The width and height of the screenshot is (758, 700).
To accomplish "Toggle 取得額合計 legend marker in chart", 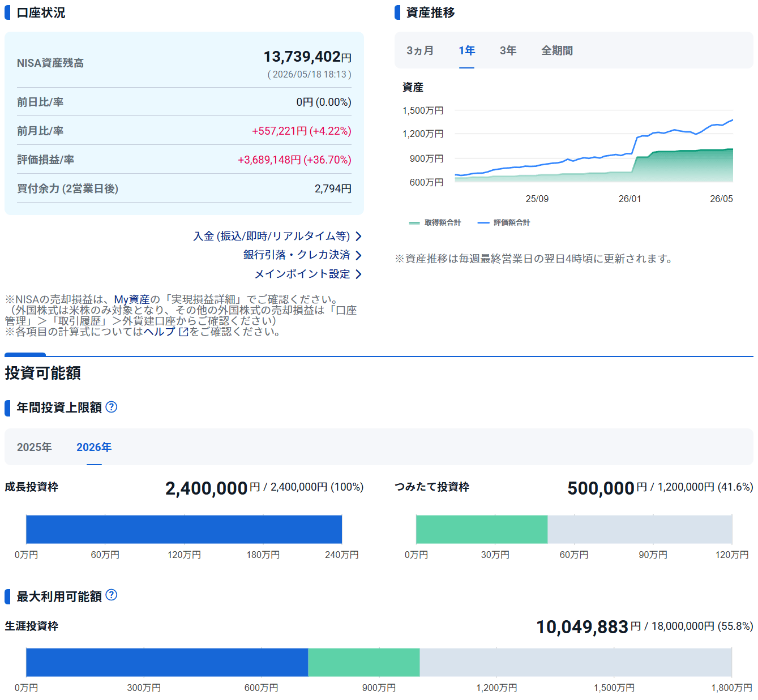I will click(414, 223).
